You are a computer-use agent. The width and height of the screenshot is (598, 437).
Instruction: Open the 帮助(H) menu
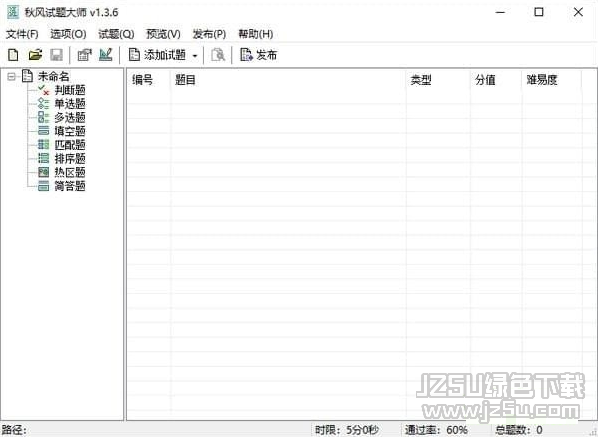[256, 34]
